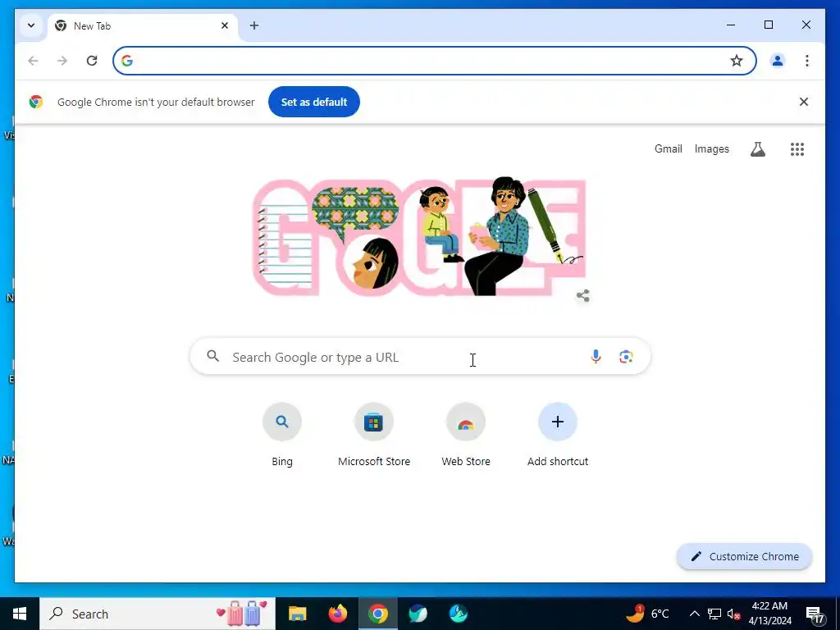
Task: Open Search Labs flask icon
Action: (757, 149)
